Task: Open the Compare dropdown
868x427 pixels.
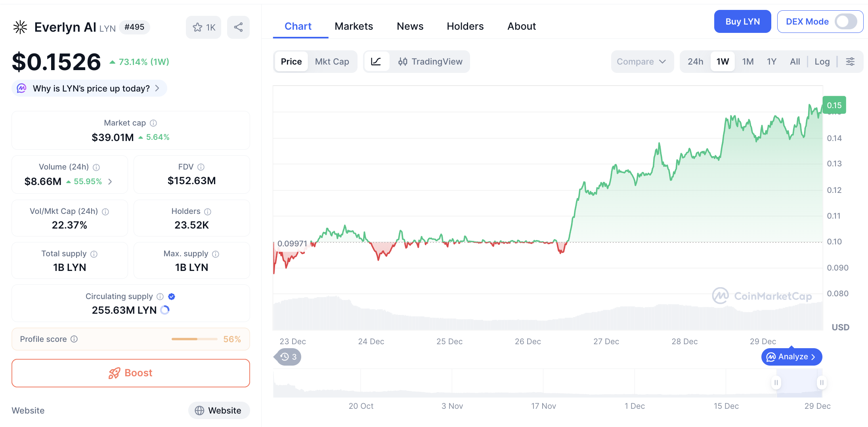Action: tap(641, 61)
